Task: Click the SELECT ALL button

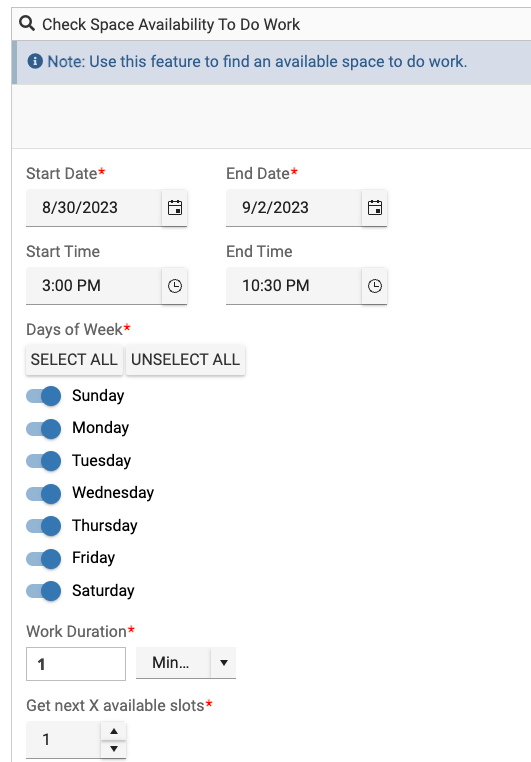Action: click(74, 360)
